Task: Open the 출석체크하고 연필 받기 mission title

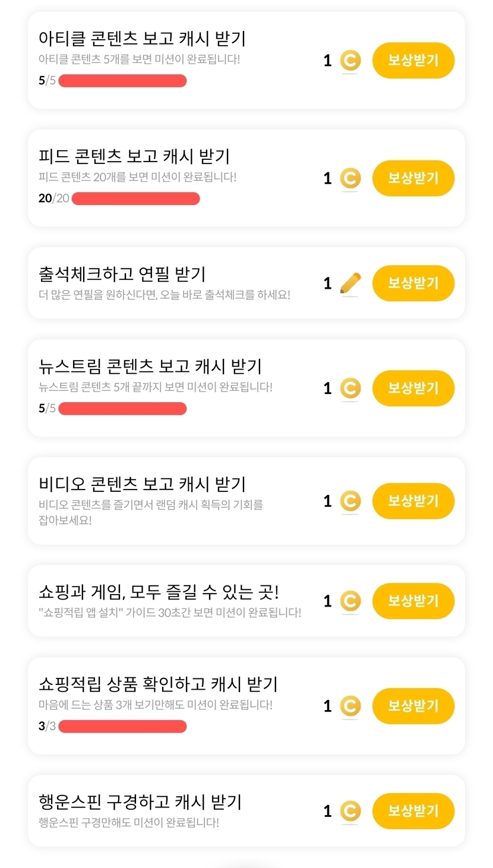Action: click(122, 274)
